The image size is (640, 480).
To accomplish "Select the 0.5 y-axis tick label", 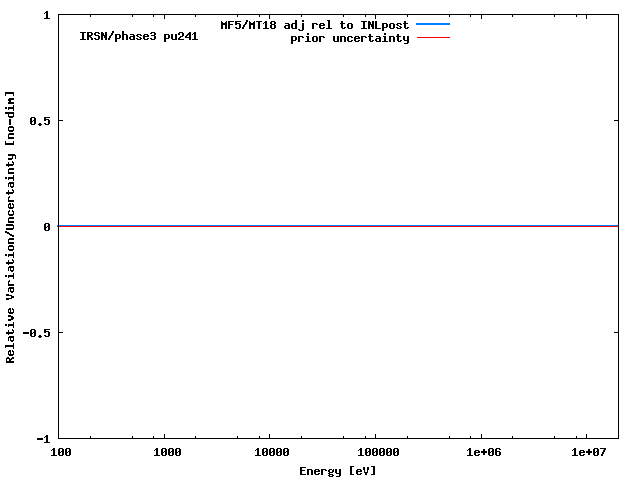I will tap(39, 121).
